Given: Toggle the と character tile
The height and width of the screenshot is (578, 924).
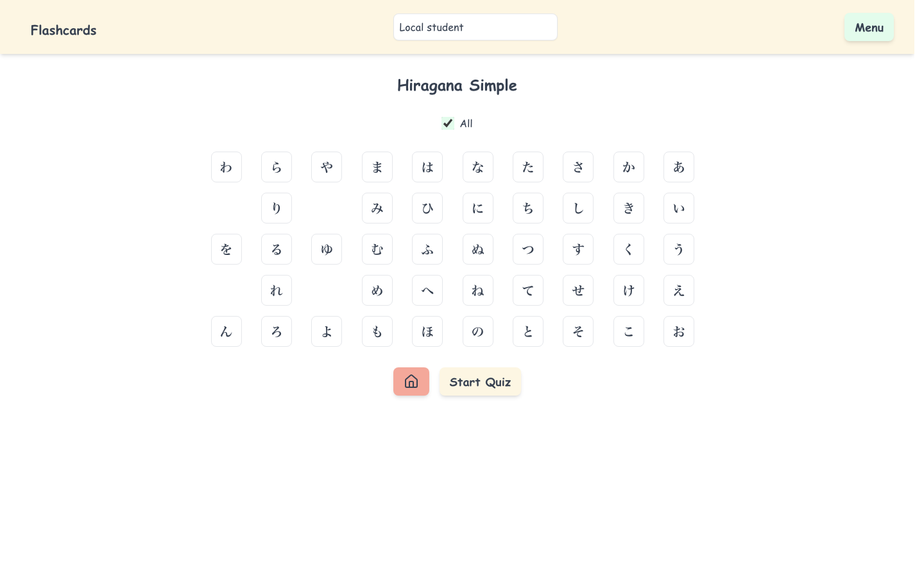Looking at the screenshot, I should pyautogui.click(x=528, y=331).
